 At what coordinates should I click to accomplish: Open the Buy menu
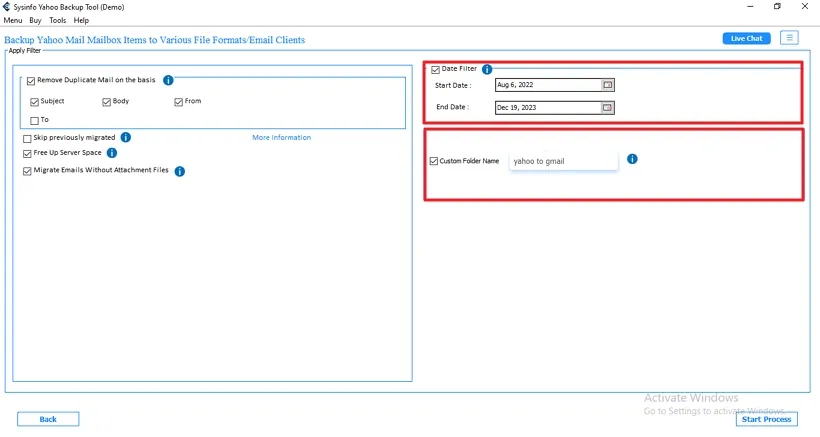pyautogui.click(x=35, y=20)
